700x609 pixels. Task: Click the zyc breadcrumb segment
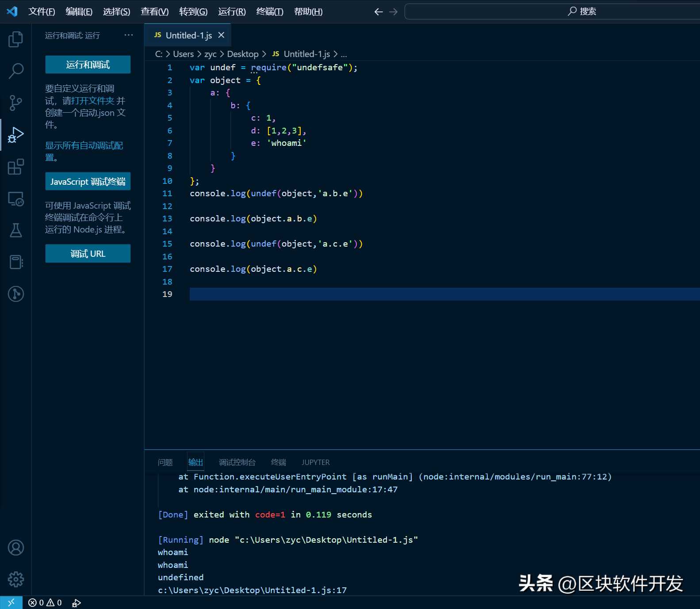click(210, 54)
